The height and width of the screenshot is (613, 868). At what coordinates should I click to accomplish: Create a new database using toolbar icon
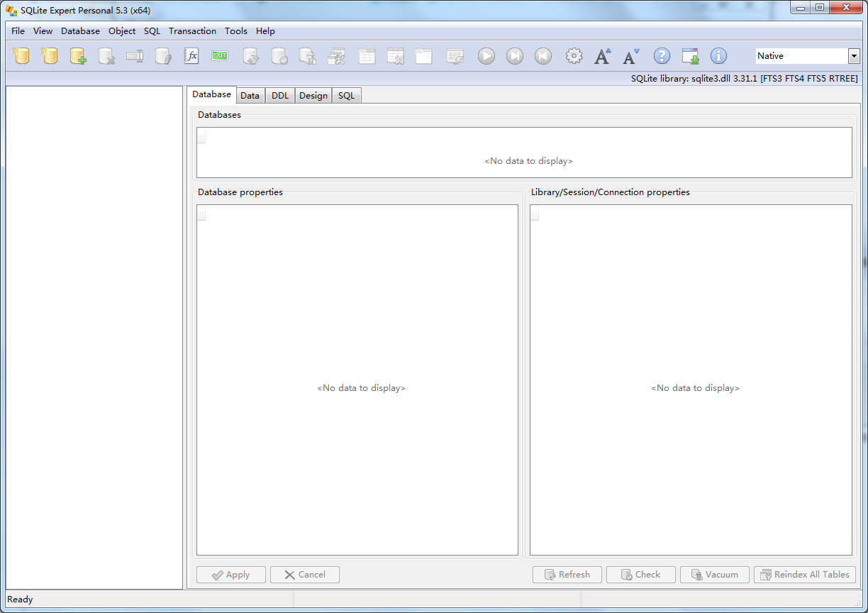(21, 55)
